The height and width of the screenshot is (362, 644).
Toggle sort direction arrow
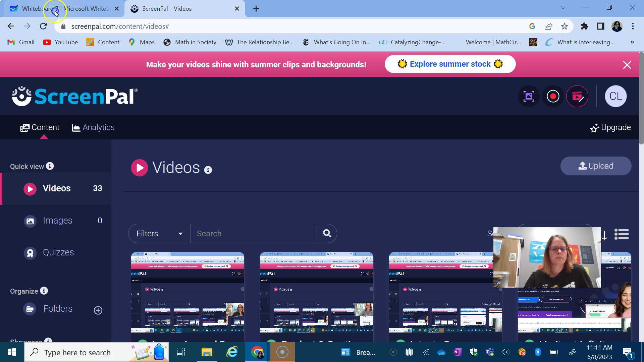[604, 235]
